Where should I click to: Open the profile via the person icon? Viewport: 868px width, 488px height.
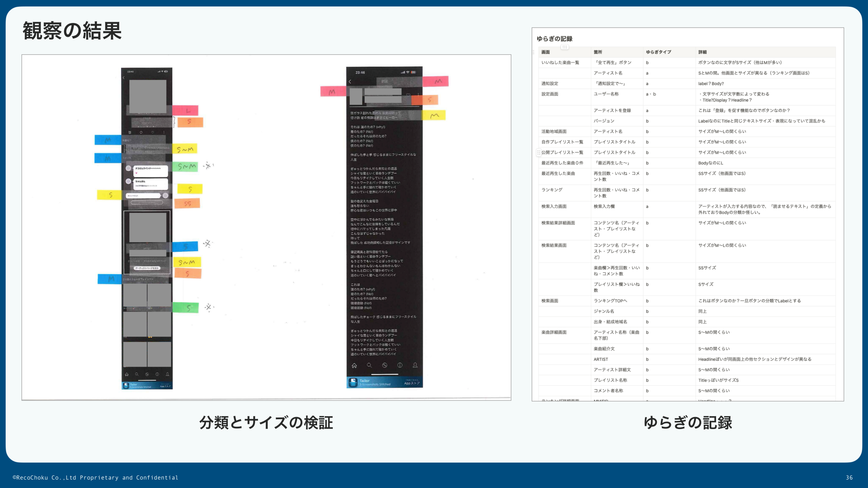[415, 365]
